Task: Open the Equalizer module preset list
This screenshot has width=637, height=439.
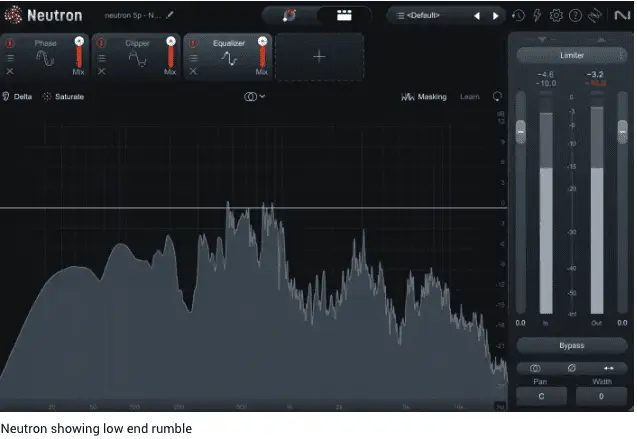Action: pos(193,58)
